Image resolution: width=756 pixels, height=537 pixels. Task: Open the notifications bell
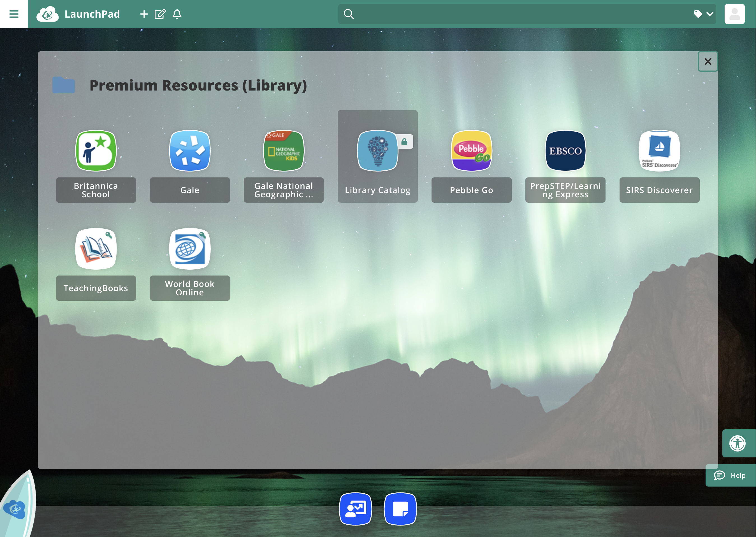pos(177,14)
